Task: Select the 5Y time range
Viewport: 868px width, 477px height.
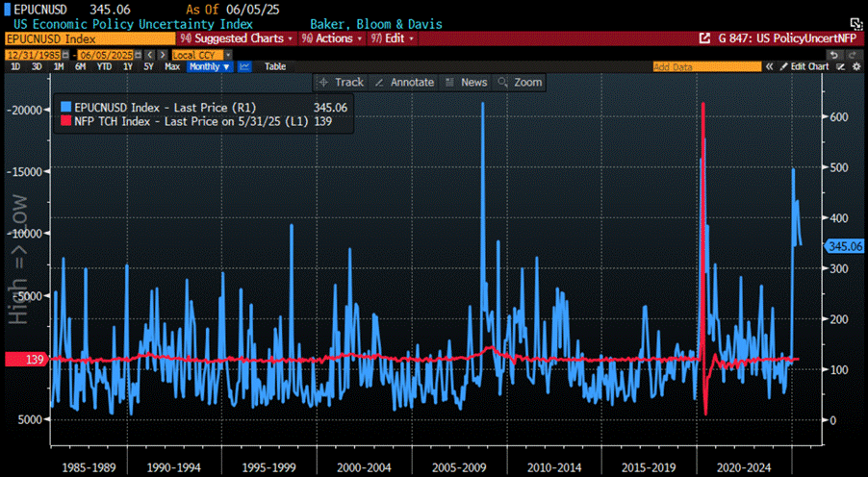Action: pos(148,66)
